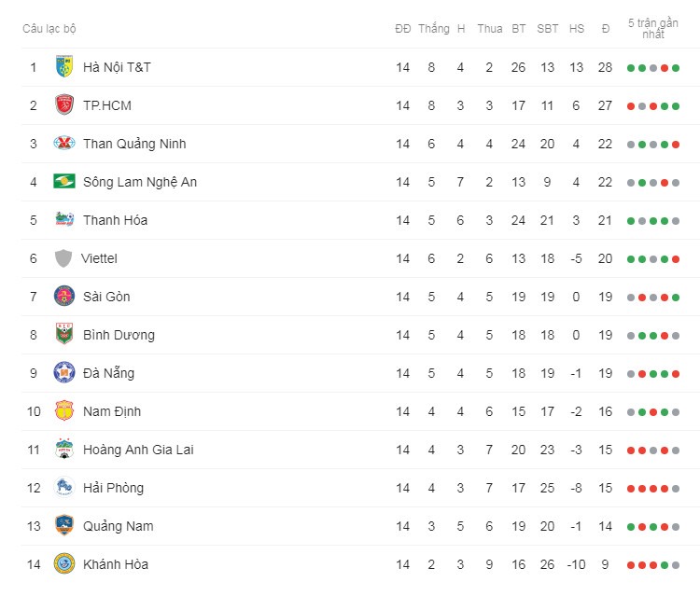Click Viettel's gray placeholder shield icon
Viewport: 700px width, 596px height.
pos(63,258)
